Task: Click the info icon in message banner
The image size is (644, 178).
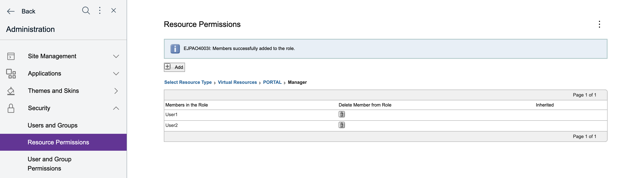Action: click(x=175, y=49)
